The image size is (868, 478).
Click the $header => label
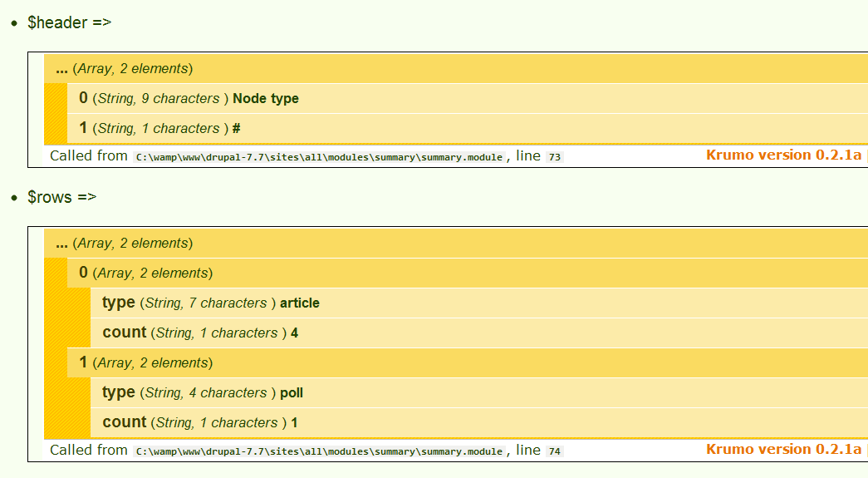(x=70, y=23)
